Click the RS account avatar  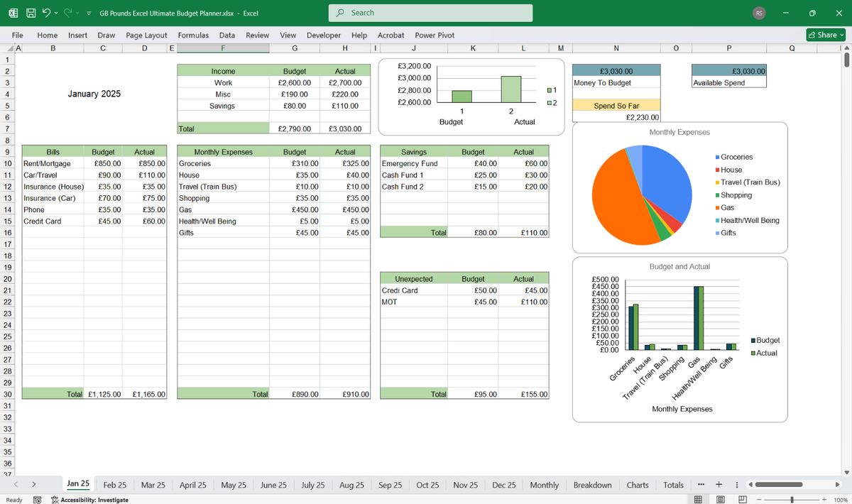[x=759, y=13]
